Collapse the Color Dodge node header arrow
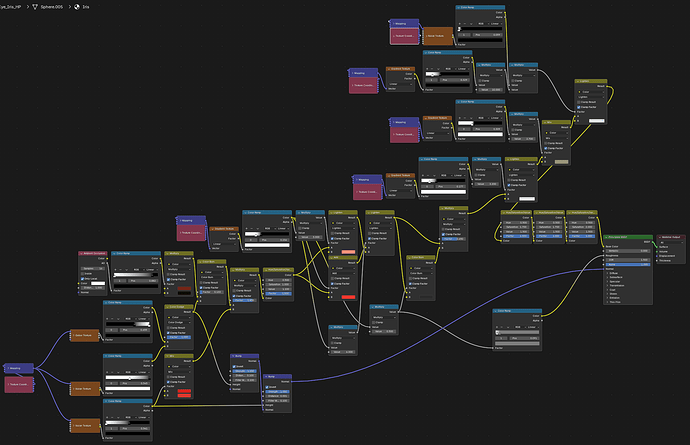 (x=167, y=307)
